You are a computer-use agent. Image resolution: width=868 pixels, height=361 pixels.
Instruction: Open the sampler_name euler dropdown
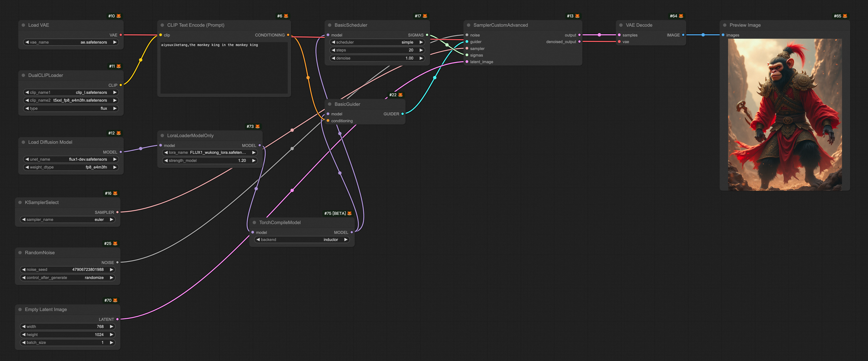(67, 219)
